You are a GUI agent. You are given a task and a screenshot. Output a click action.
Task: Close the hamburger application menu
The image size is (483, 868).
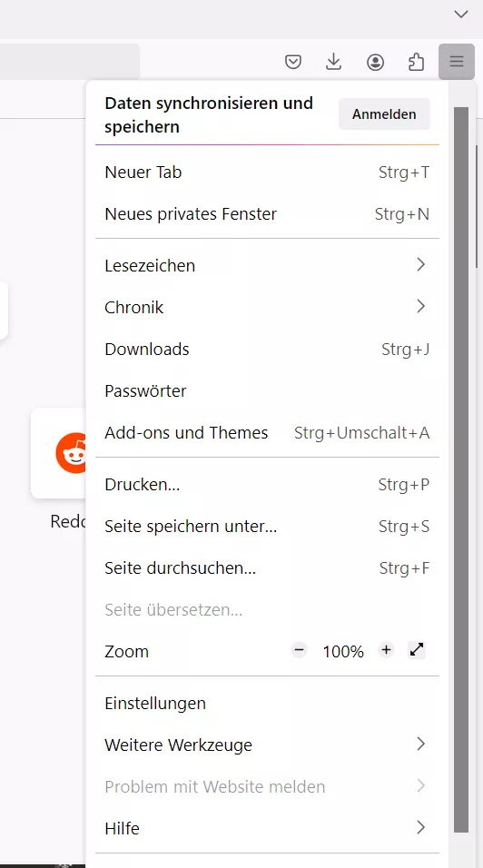(x=457, y=62)
